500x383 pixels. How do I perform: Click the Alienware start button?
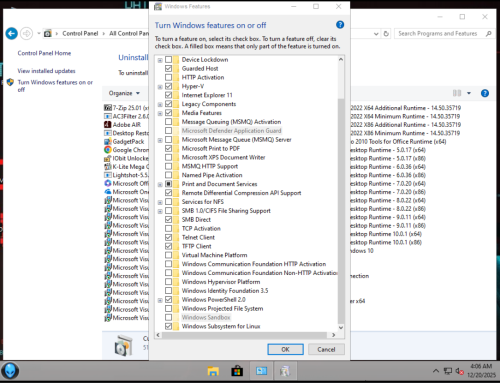(x=10, y=371)
